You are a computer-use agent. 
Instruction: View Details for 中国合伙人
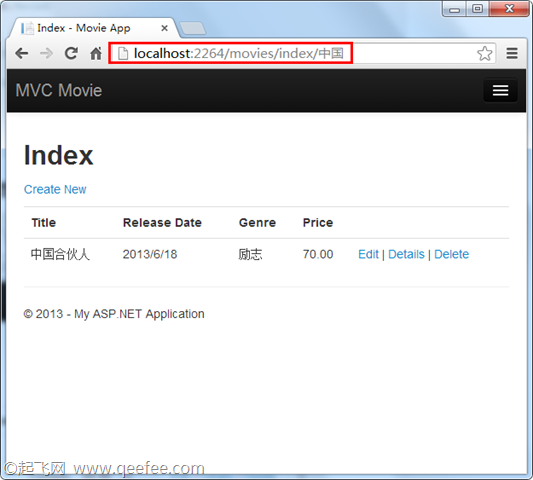(x=406, y=254)
